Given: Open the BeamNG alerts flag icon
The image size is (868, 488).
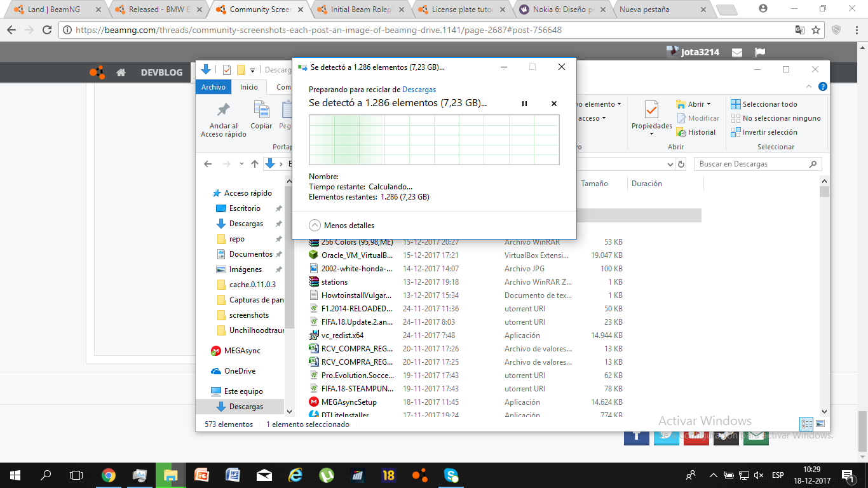Looking at the screenshot, I should (x=760, y=52).
